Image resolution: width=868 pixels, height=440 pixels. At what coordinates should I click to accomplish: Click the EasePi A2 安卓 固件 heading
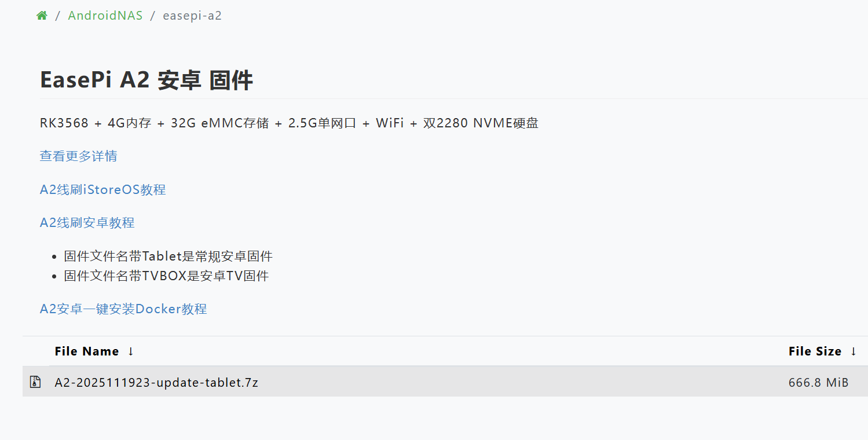coord(146,80)
